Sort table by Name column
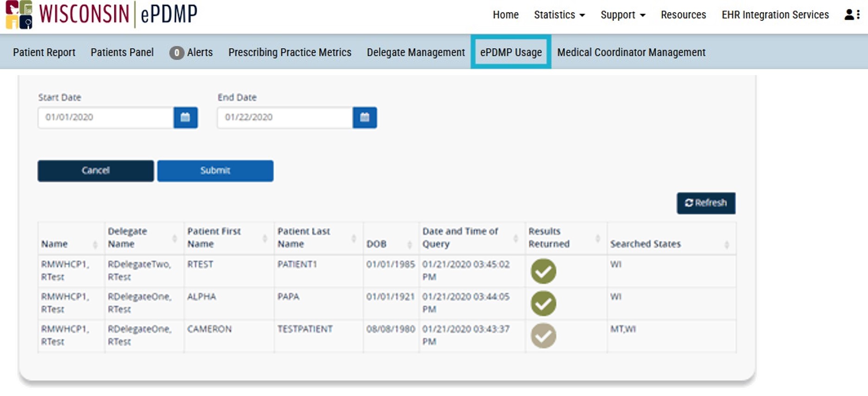Image resolution: width=868 pixels, height=396 pixels. click(95, 244)
